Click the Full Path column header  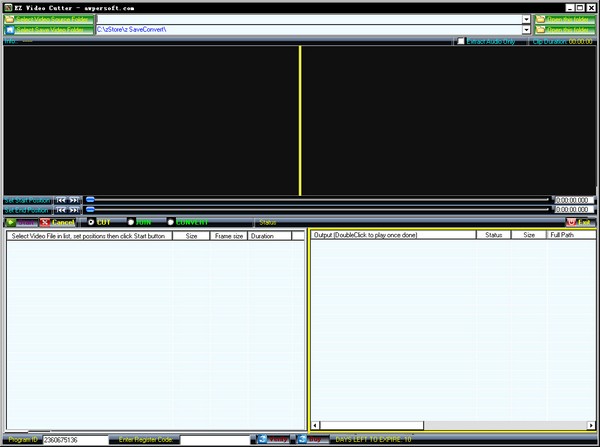point(571,235)
